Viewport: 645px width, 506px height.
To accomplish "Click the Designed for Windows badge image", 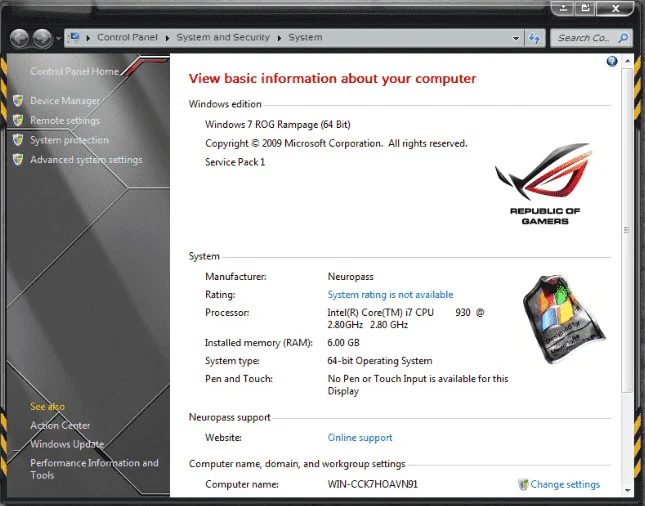I will coord(563,319).
